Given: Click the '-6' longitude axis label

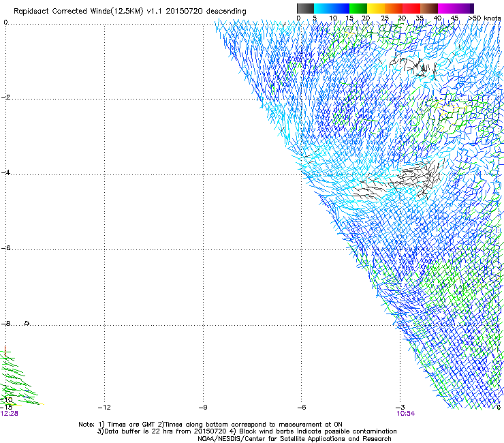Looking at the screenshot, I should click(302, 408).
